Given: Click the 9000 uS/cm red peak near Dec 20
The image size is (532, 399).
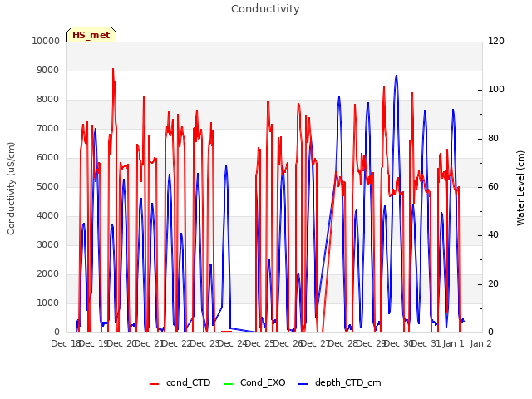Looking at the screenshot, I should 113,69.
